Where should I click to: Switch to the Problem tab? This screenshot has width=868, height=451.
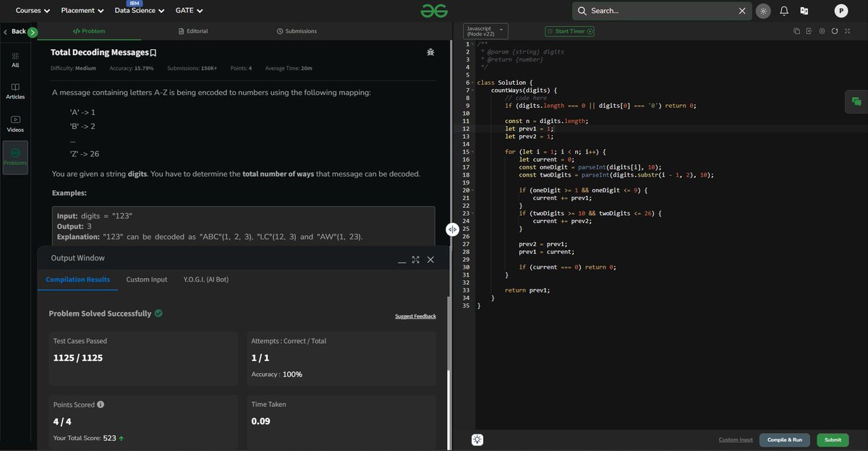89,31
